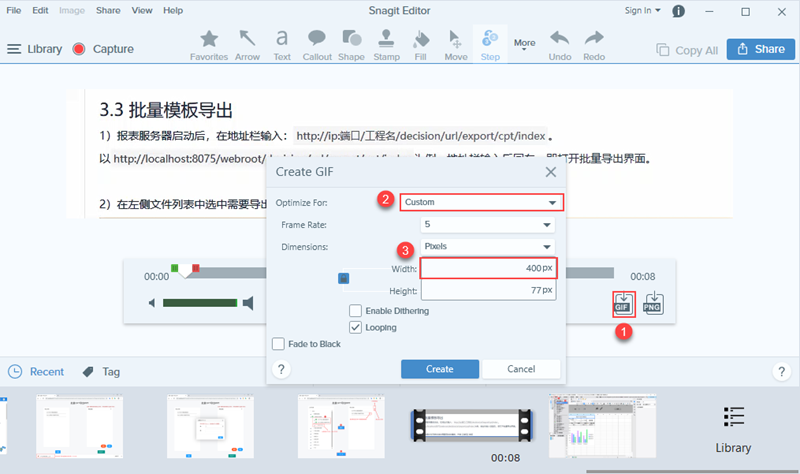Click help icon beside the Tag tab row

[x=781, y=371]
